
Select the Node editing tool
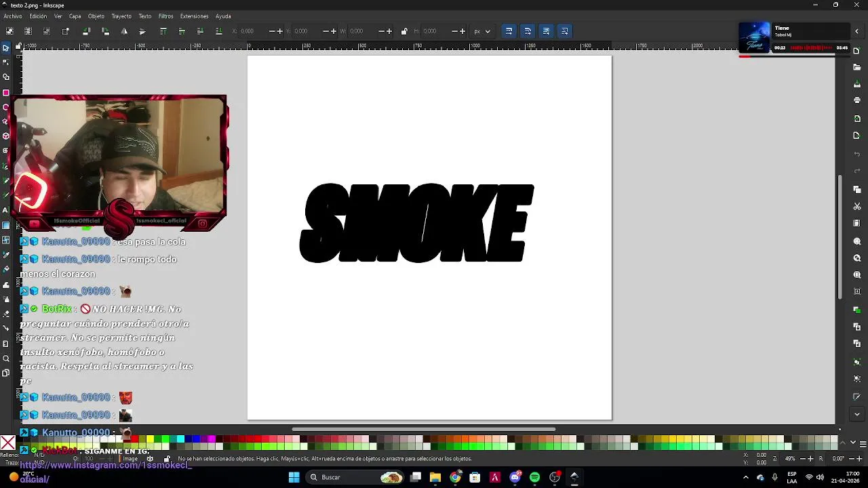[6, 62]
